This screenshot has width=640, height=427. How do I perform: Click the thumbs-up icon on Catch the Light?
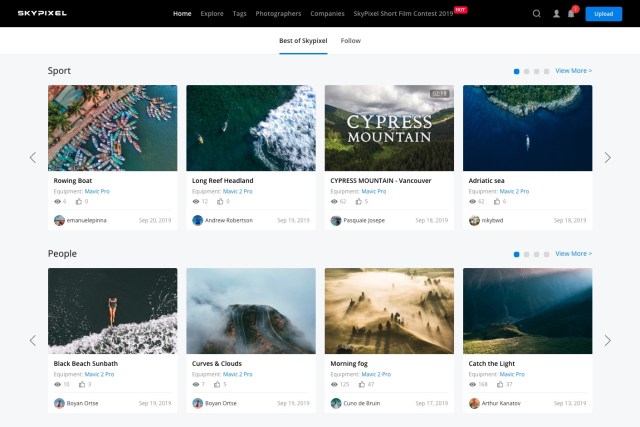[495, 384]
